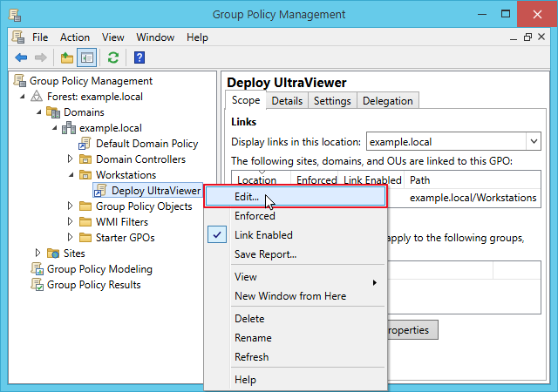The height and width of the screenshot is (392, 558).
Task: Open the File menu
Action: [x=40, y=37]
